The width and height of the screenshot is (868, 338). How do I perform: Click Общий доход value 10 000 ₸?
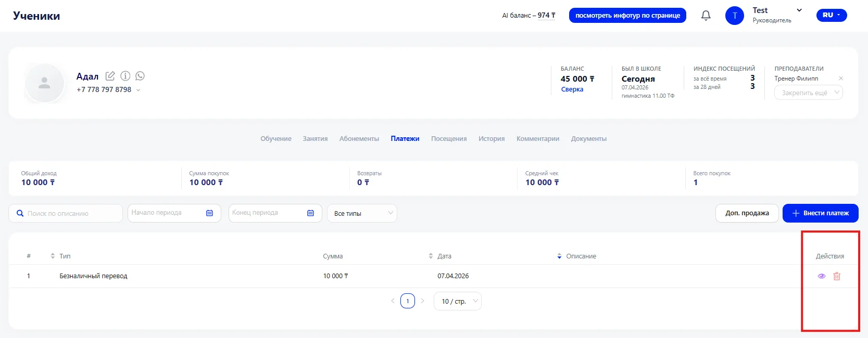click(38, 183)
